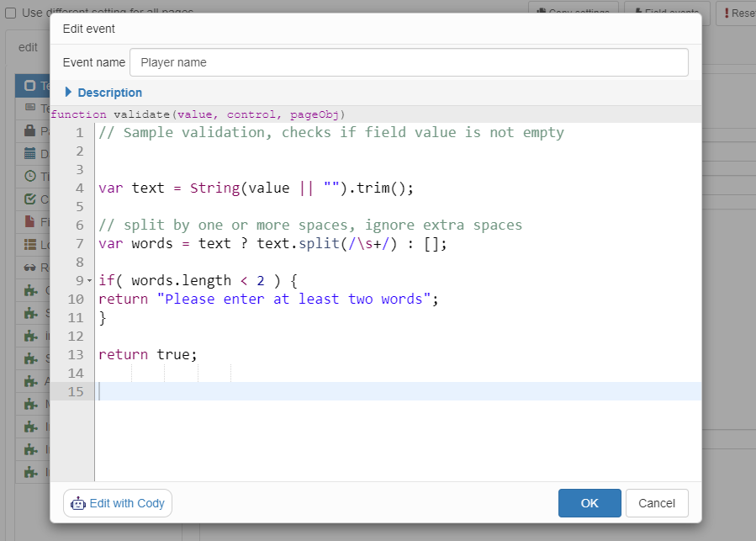Screen dimensions: 756x541
Task: Place cursor on empty line 15 of editor
Action: coord(398,391)
